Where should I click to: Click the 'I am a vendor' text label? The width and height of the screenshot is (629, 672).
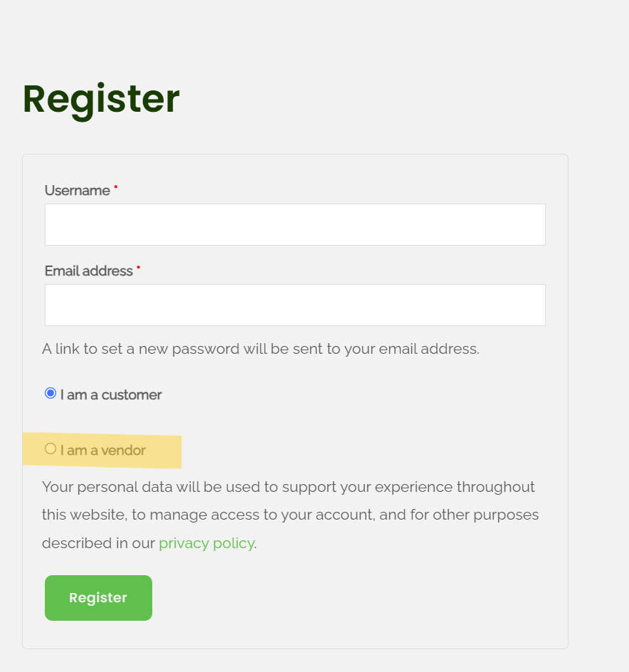pyautogui.click(x=102, y=449)
